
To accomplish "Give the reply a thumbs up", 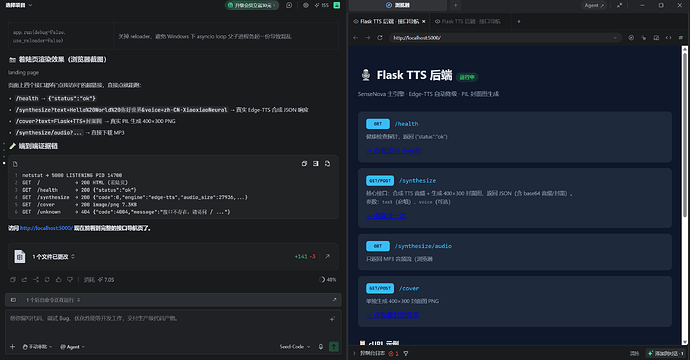I will click(x=59, y=279).
